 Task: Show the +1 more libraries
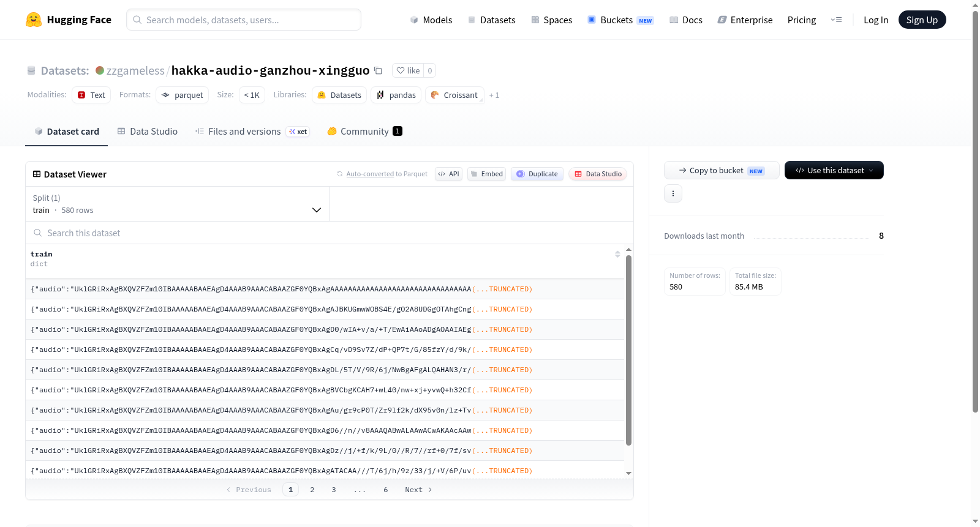(494, 95)
